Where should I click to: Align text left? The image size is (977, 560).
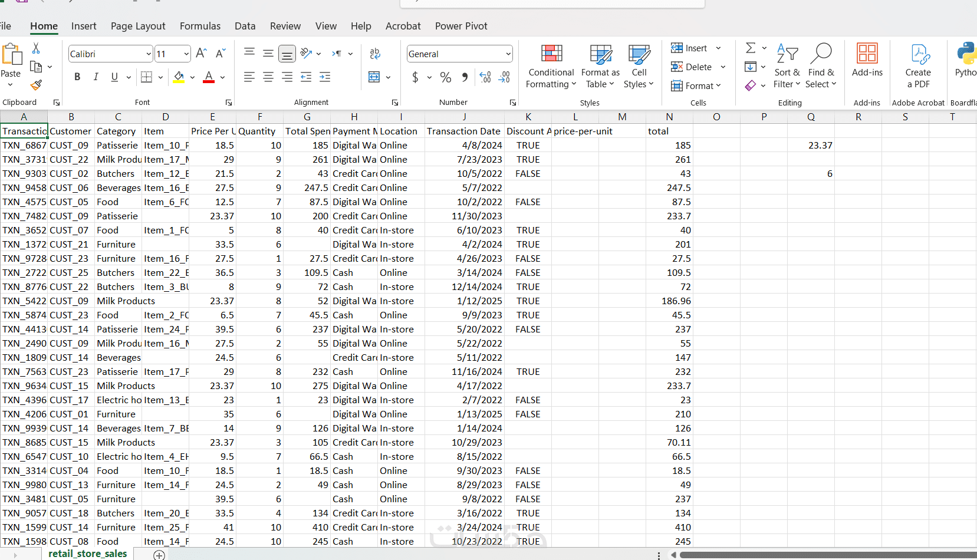(249, 77)
